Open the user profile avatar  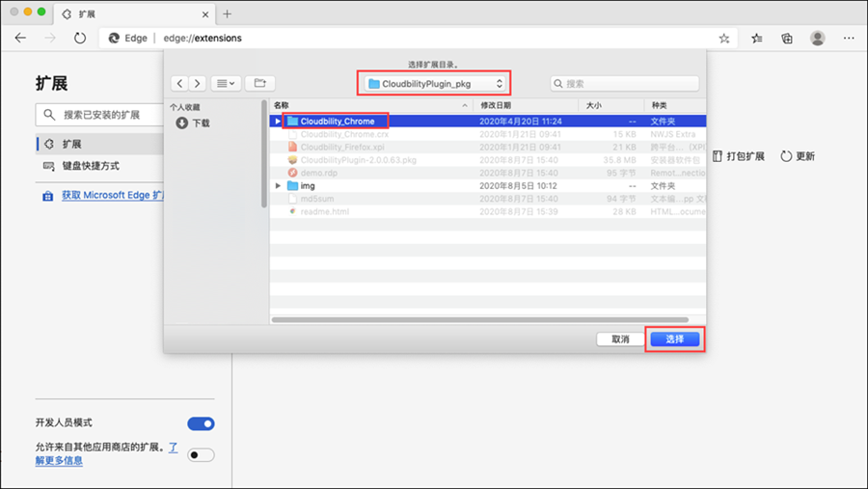coord(818,39)
